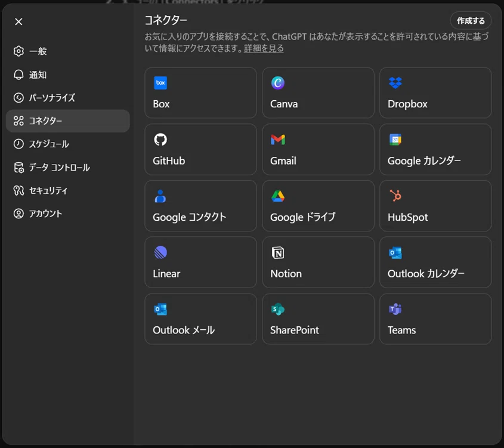
Task: Open the Box connector card
Action: click(200, 92)
